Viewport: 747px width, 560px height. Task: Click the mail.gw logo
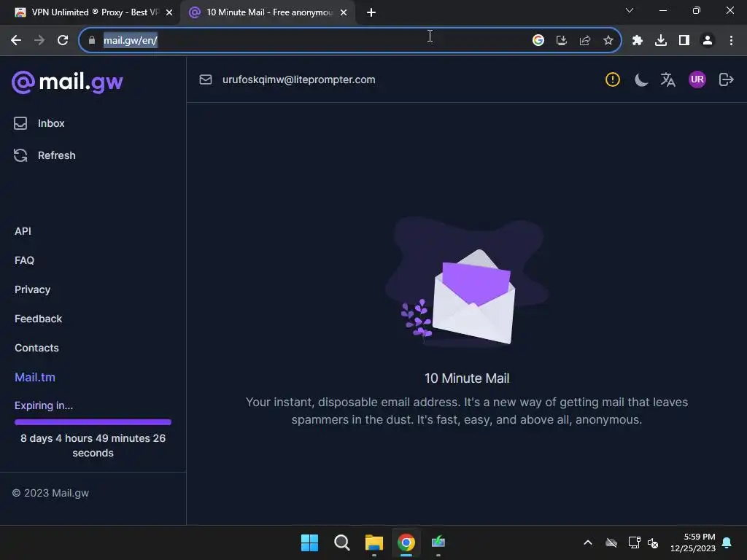pyautogui.click(x=67, y=82)
